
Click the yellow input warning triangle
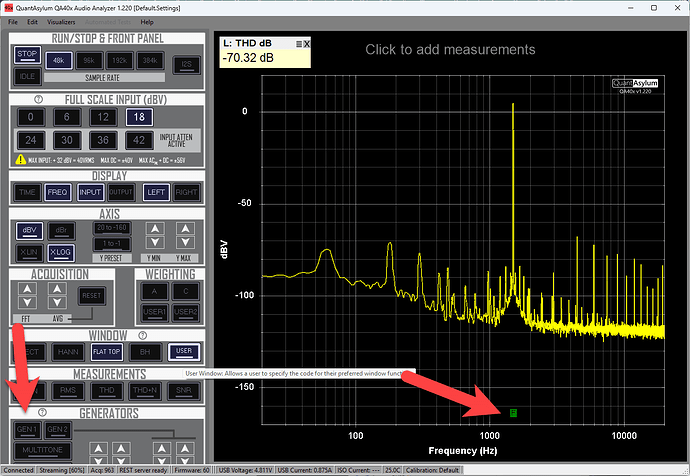[20, 160]
